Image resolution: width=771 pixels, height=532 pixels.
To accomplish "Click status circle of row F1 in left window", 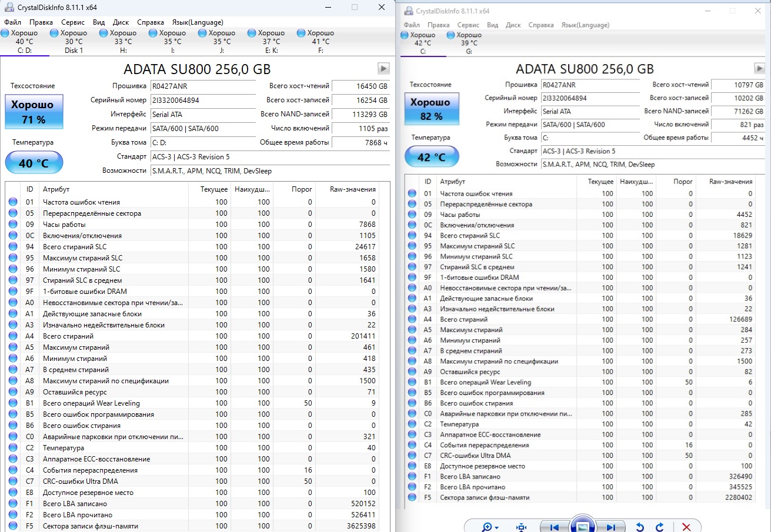I will (x=13, y=504).
